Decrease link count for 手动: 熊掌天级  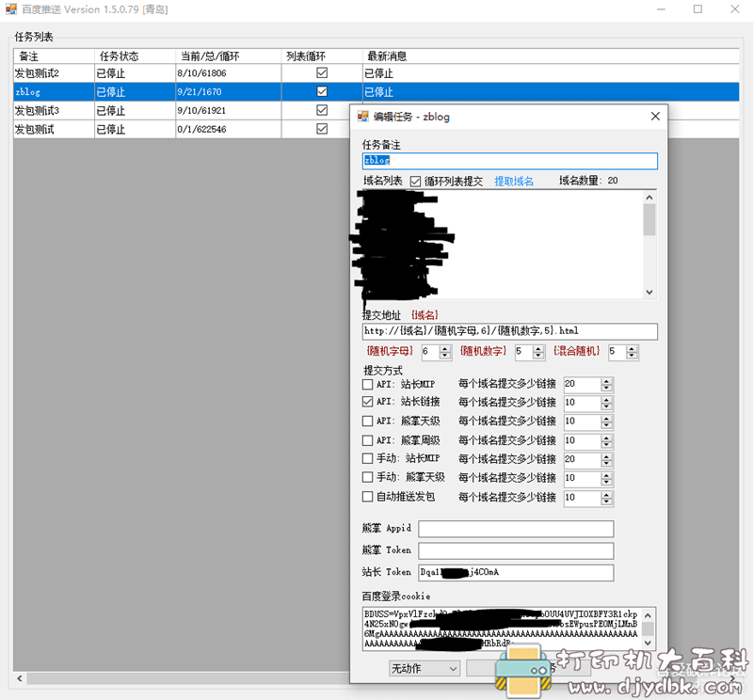coord(606,482)
